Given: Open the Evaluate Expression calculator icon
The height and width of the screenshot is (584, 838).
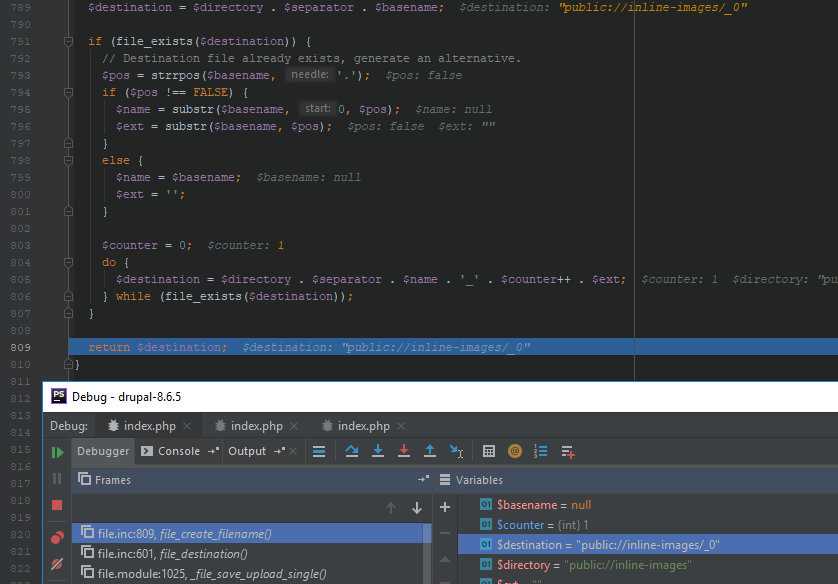Looking at the screenshot, I should 489,452.
